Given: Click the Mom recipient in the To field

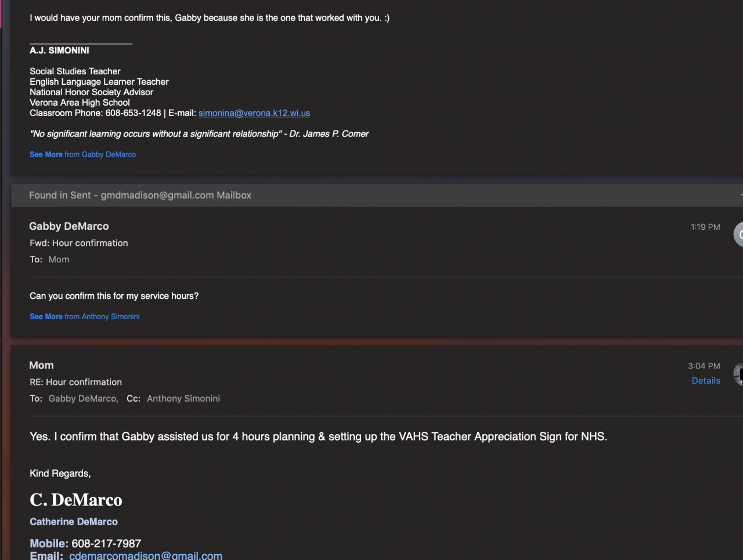Looking at the screenshot, I should tap(59, 259).
